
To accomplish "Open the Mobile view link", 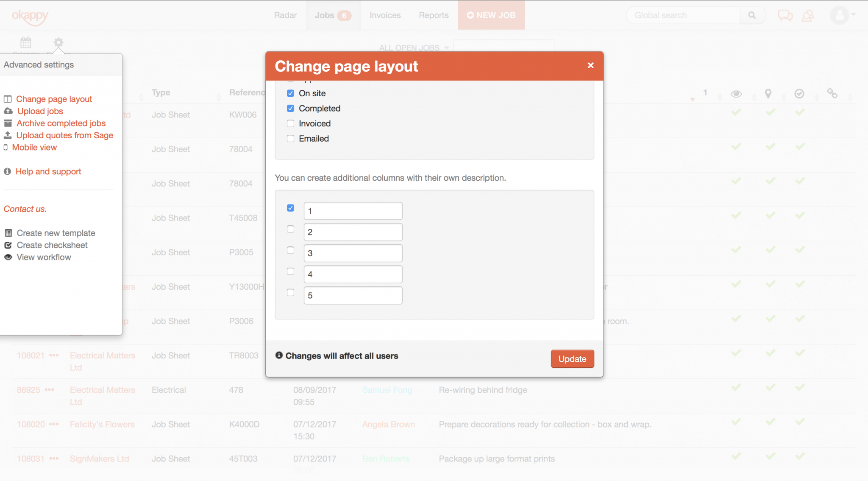I will 34,148.
